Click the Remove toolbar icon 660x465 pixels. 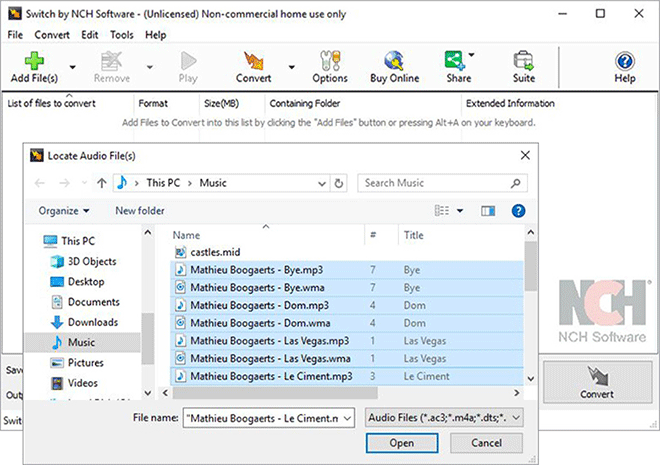click(x=112, y=67)
